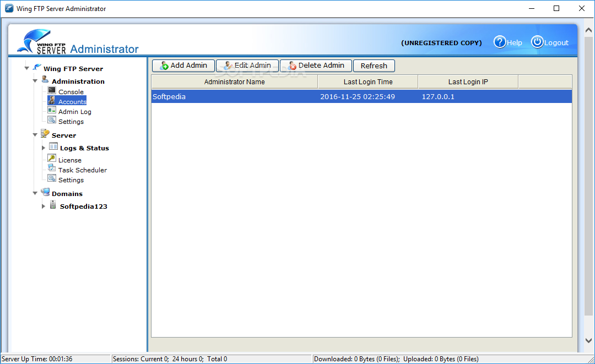Click the Edit Admin button
Image resolution: width=595 pixels, height=364 pixels.
coord(247,66)
